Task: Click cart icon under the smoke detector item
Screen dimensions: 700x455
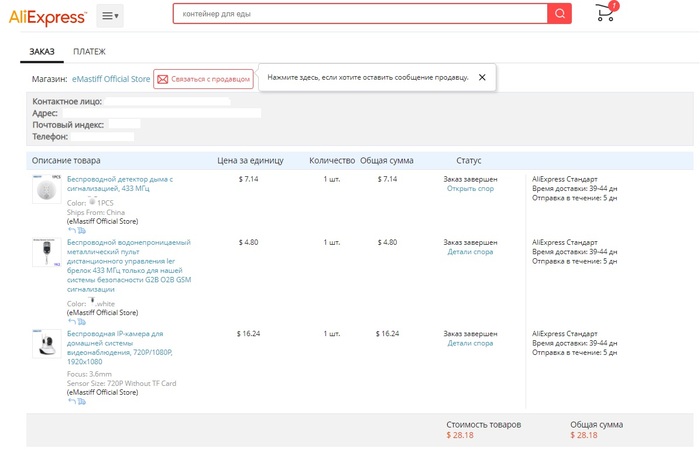Action: coord(81,230)
